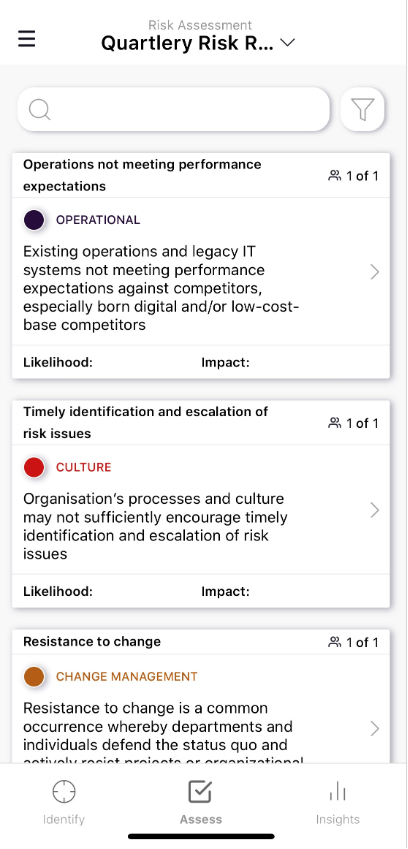
Task: Click the search magnifier icon
Action: click(40, 110)
